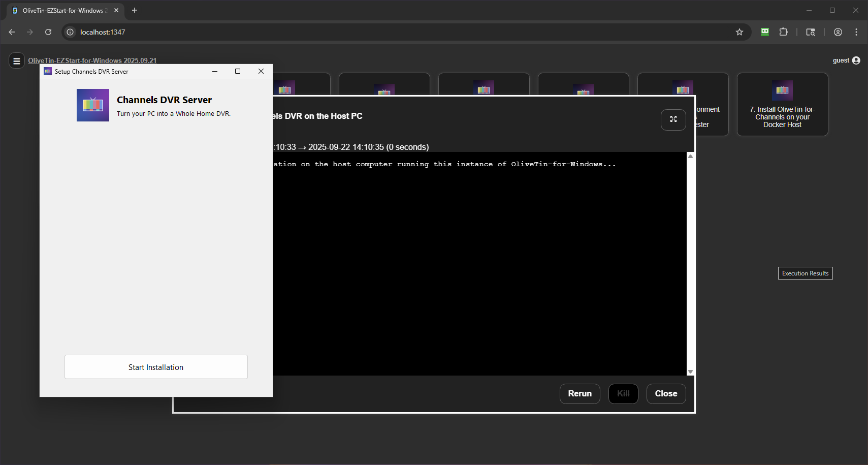This screenshot has width=868, height=465.
Task: Select Install OliveTin-for-Channels on Docker Host tile
Action: click(782, 105)
